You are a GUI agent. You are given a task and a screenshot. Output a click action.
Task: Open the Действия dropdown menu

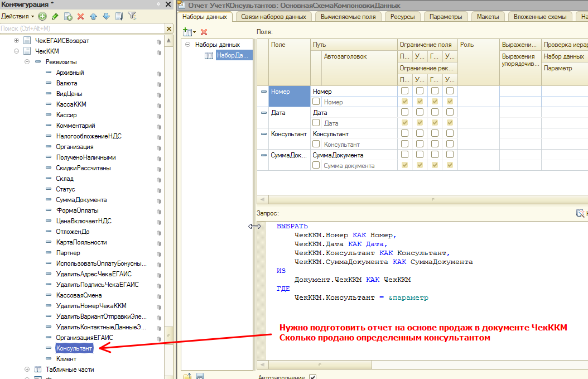click(17, 17)
